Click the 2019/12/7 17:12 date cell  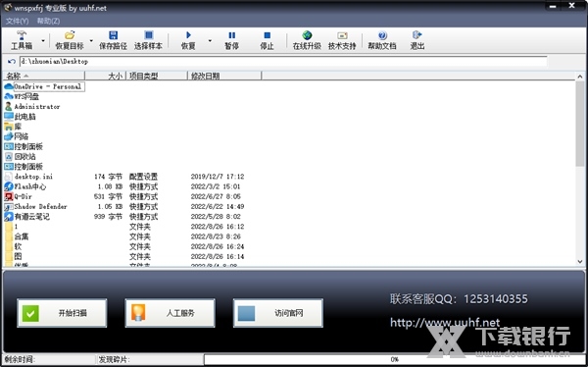point(218,177)
